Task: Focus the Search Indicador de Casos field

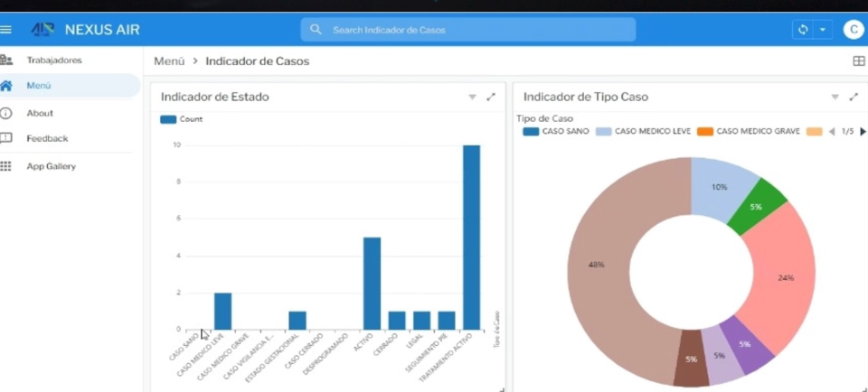Action: tap(468, 29)
